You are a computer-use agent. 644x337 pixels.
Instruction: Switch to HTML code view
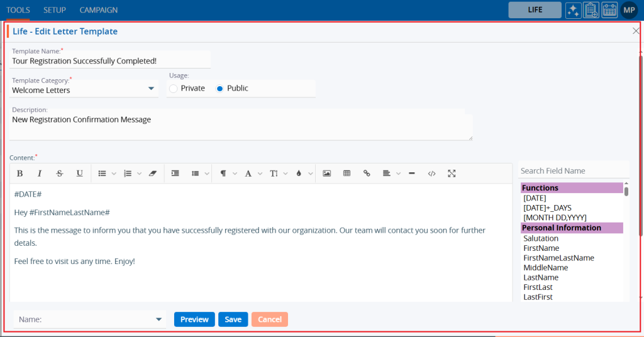coord(431,174)
